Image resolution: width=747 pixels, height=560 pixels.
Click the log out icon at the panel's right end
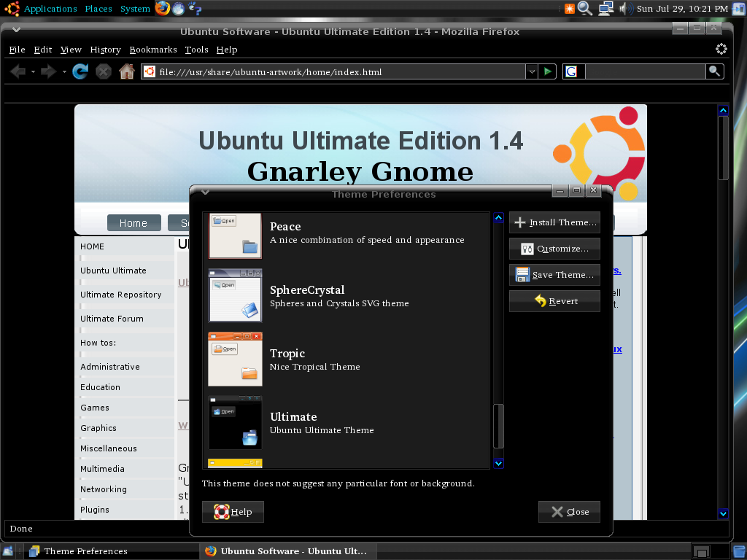point(738,8)
